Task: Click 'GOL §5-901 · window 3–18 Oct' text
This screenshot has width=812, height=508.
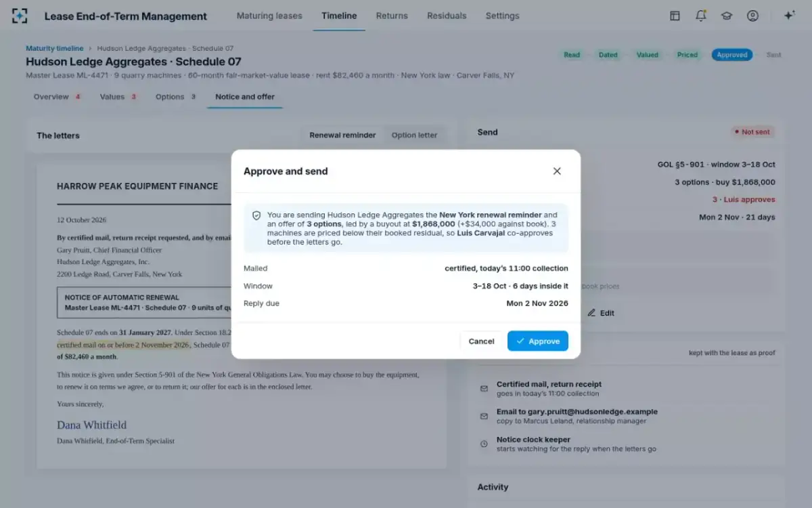Action: point(717,165)
